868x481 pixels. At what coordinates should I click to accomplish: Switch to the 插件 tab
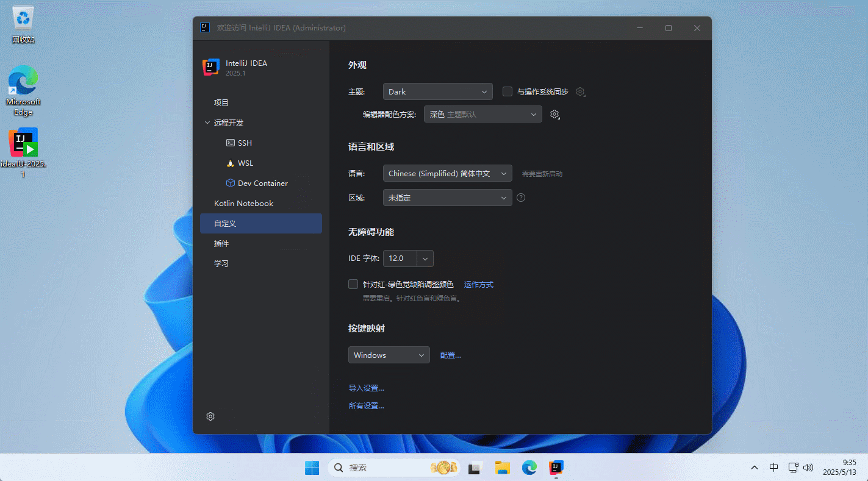click(221, 244)
